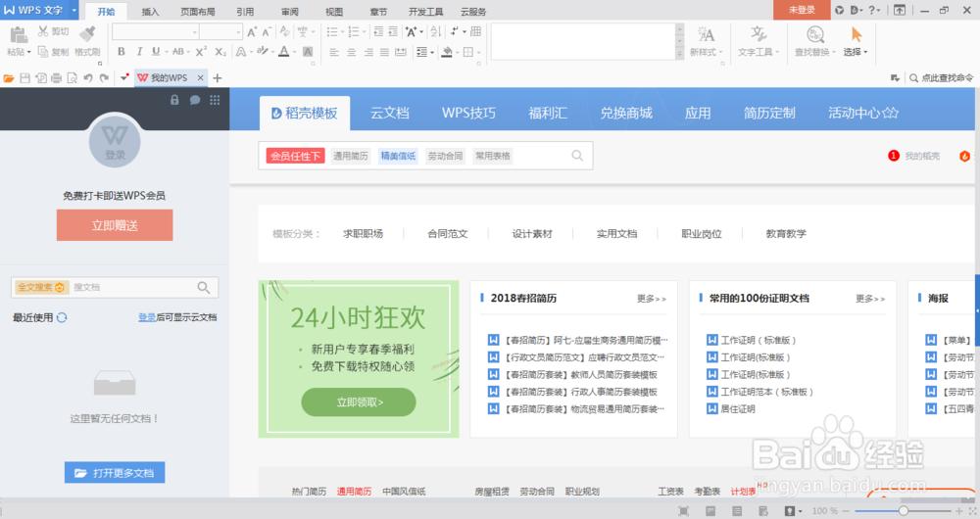This screenshot has height=519, width=980.
Task: Click the character shading icon
Action: 308,52
